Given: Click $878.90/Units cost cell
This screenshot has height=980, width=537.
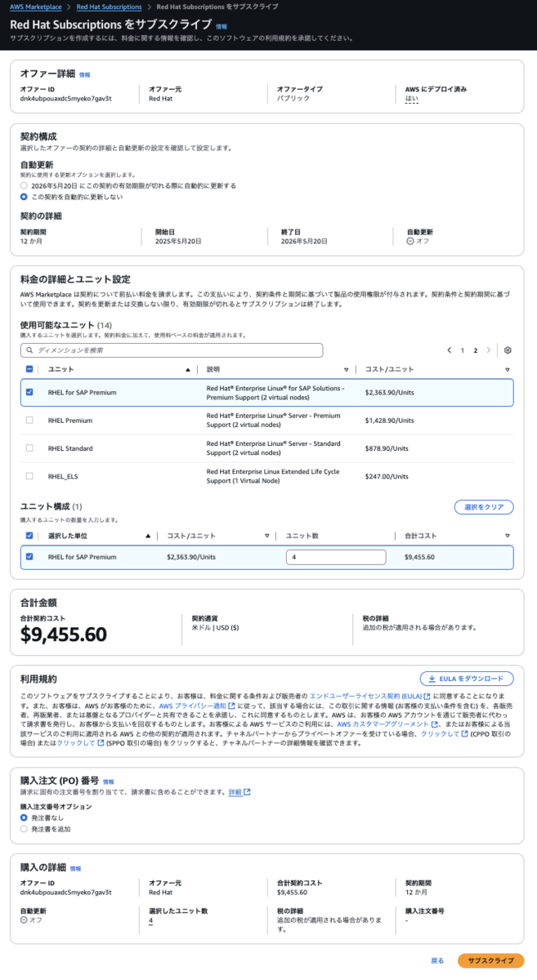Looking at the screenshot, I should point(388,448).
